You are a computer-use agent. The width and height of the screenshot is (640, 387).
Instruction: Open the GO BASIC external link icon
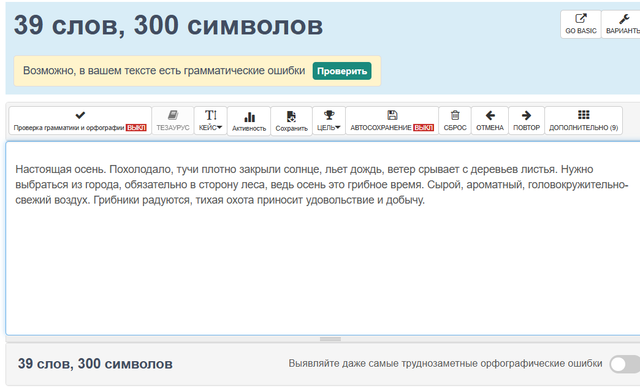580,24
